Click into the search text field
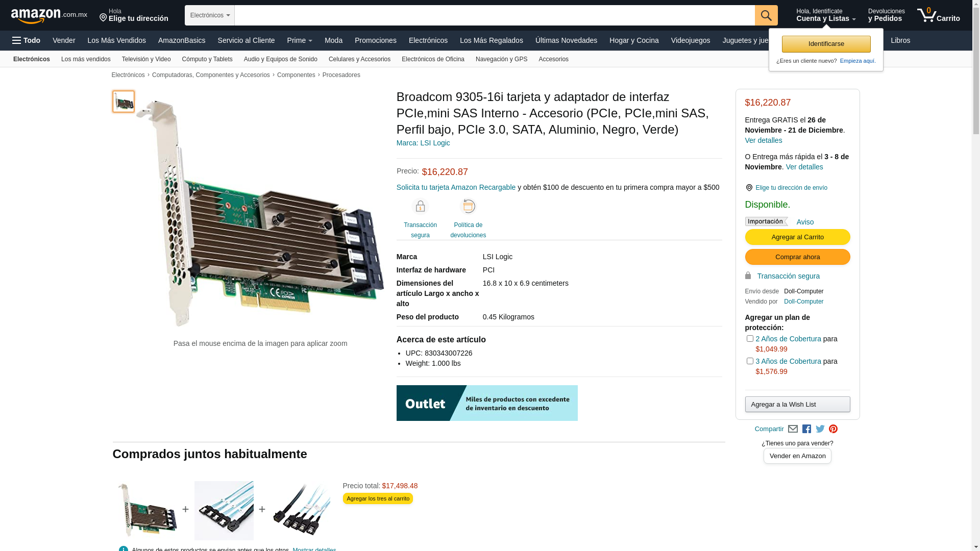Image resolution: width=980 pixels, height=551 pixels. (x=495, y=15)
